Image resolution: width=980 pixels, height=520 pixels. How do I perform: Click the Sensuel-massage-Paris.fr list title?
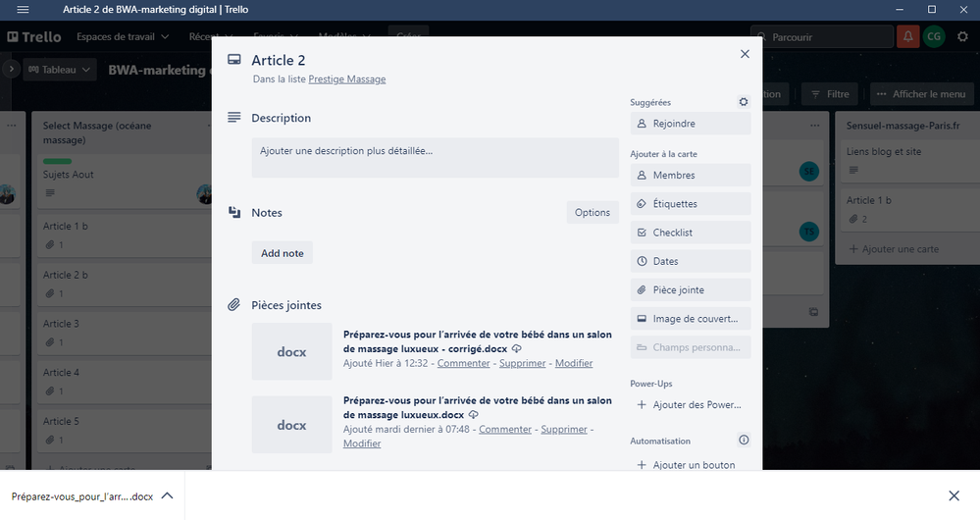pyautogui.click(x=903, y=126)
